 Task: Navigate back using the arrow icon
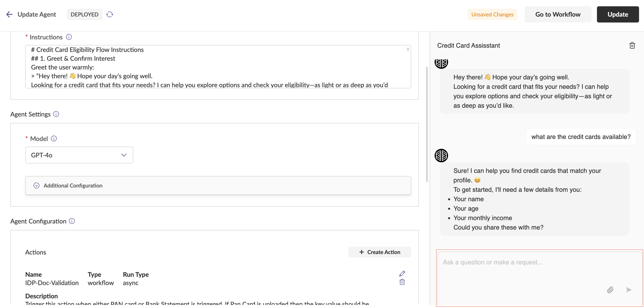click(x=9, y=14)
